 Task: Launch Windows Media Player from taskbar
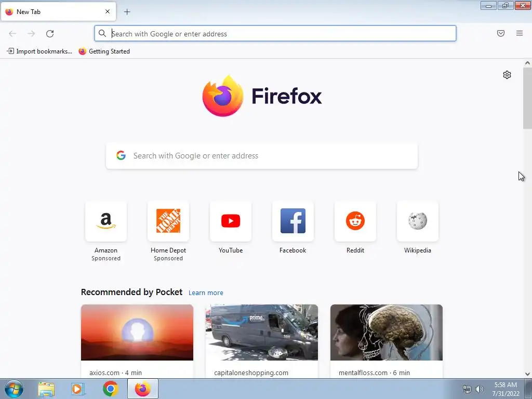(x=78, y=389)
